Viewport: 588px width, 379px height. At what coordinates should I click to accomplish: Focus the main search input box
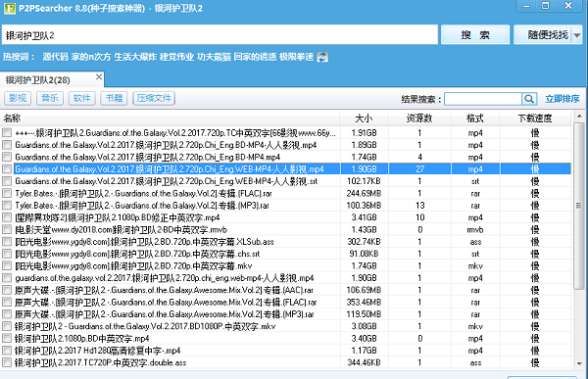[220, 35]
